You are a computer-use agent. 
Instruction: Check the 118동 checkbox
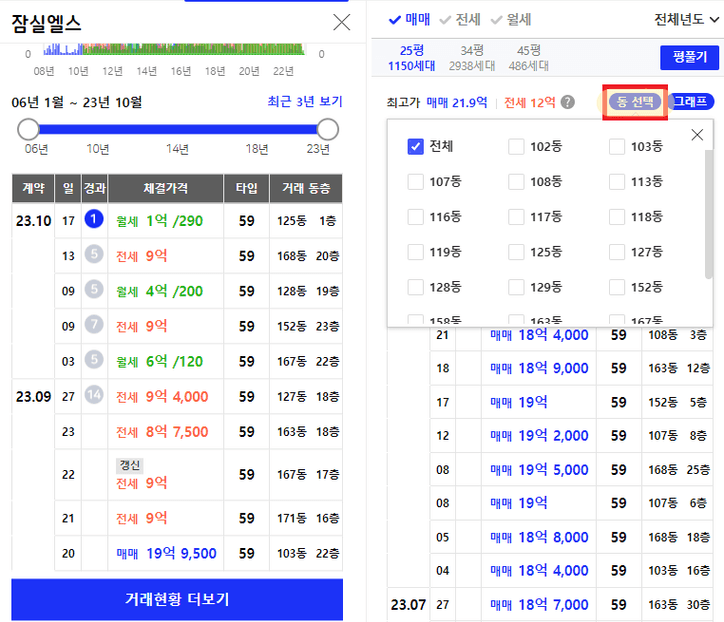pos(617,217)
